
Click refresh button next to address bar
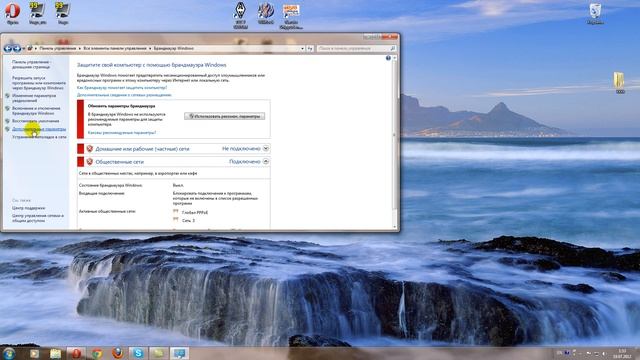[310, 49]
